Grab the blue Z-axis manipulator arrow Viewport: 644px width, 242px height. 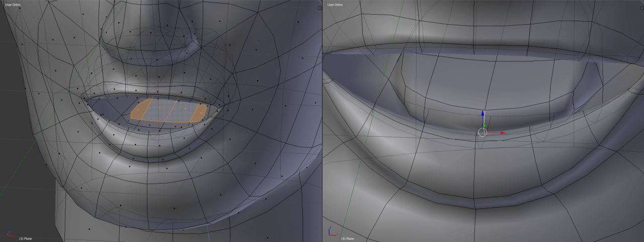[482, 114]
